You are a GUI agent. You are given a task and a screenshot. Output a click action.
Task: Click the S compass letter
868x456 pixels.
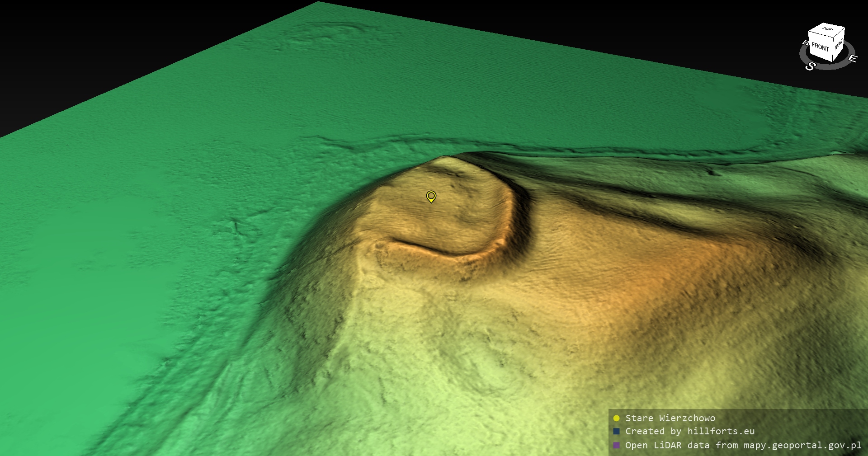point(810,66)
